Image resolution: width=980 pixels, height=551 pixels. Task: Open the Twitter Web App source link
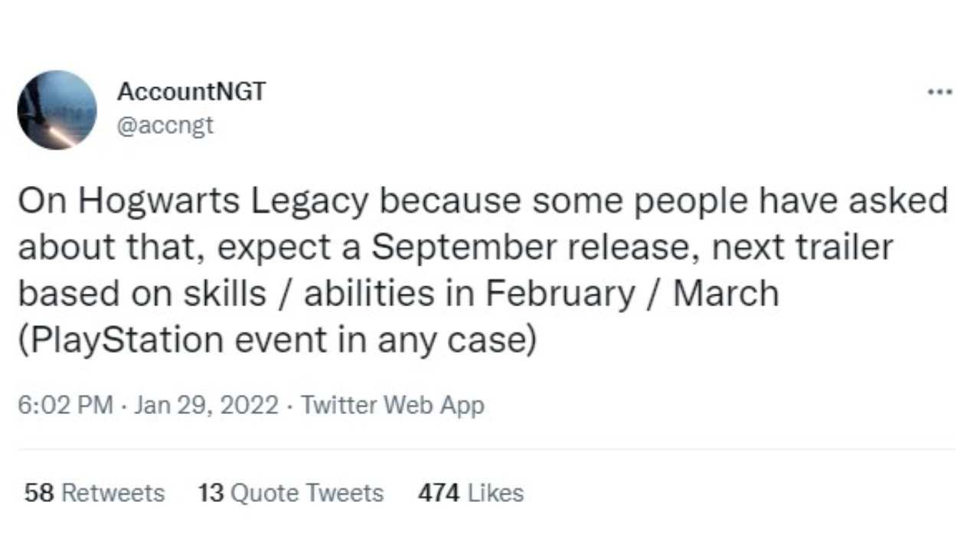[x=393, y=405]
